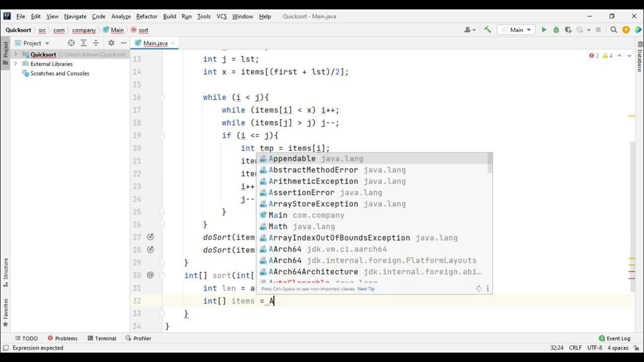Viewport: 644px width, 362px height.
Task: Click recursive call gutter icon on line 27
Action: point(150,237)
